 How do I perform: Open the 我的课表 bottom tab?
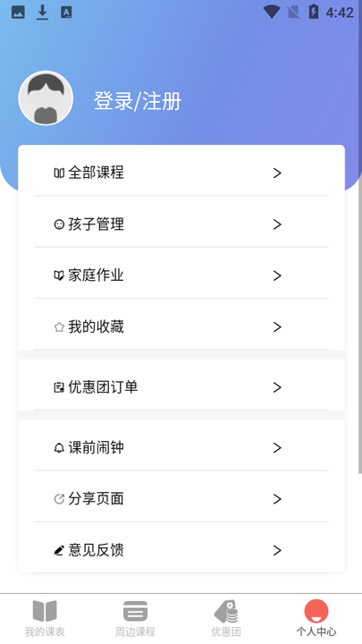[x=45, y=618]
